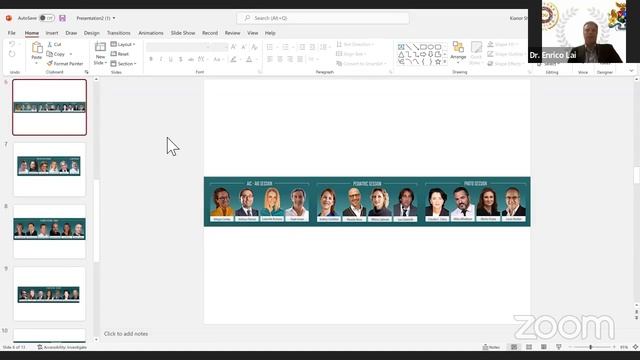The width and height of the screenshot is (640, 360).
Task: Select slide 8 thumbnail
Action: click(49, 231)
